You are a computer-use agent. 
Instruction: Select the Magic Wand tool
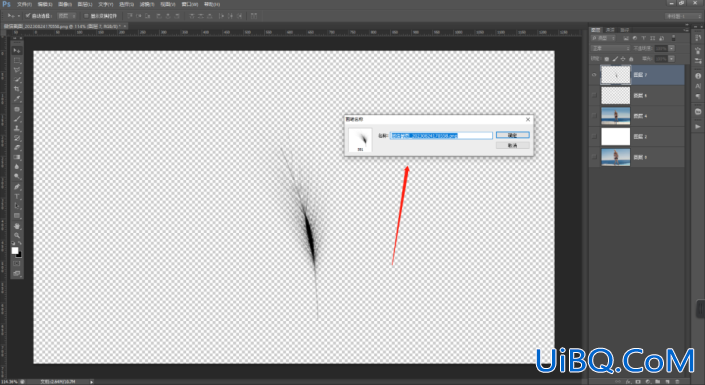pos(17,80)
